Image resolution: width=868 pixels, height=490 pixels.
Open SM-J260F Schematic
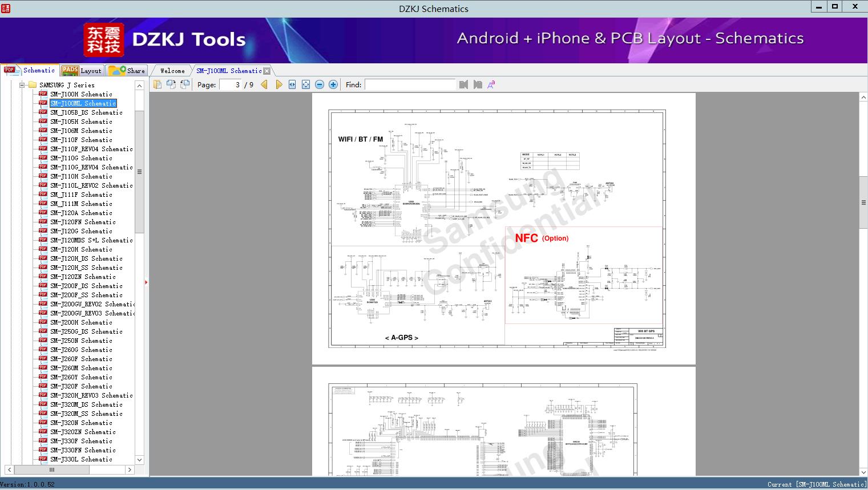point(81,359)
